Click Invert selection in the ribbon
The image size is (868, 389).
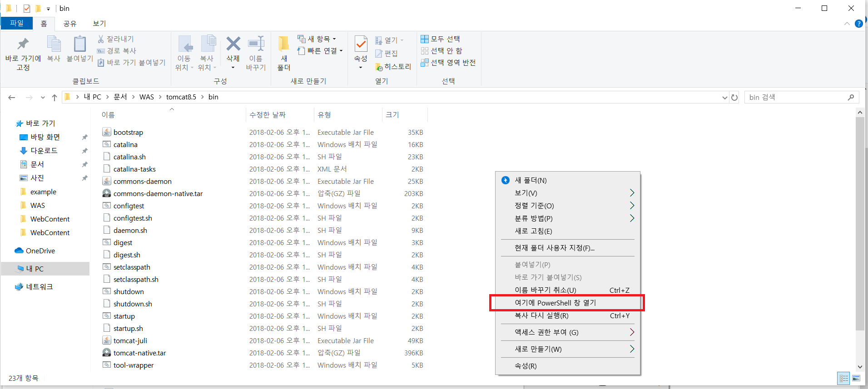coord(448,63)
